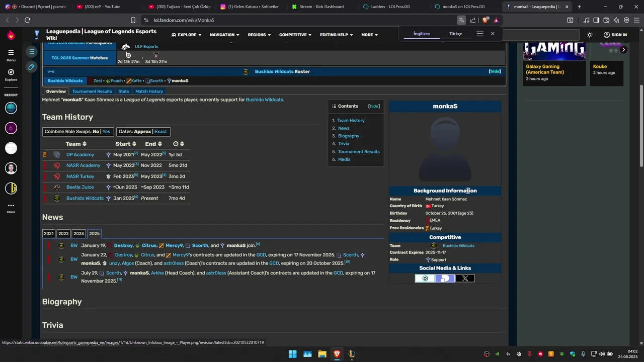The image size is (644, 362).
Task: Expand the REGIONS dropdown menu
Action: pyautogui.click(x=259, y=35)
